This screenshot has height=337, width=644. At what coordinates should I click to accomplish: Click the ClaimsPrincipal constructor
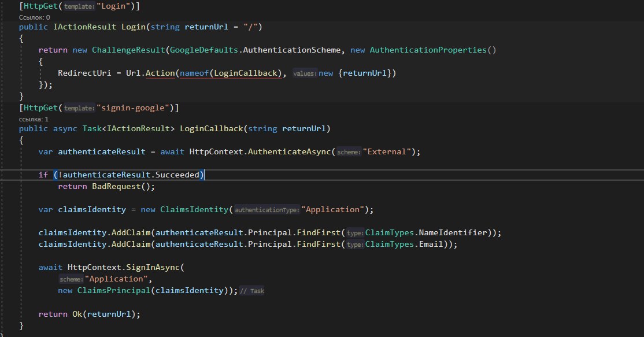[x=114, y=291]
